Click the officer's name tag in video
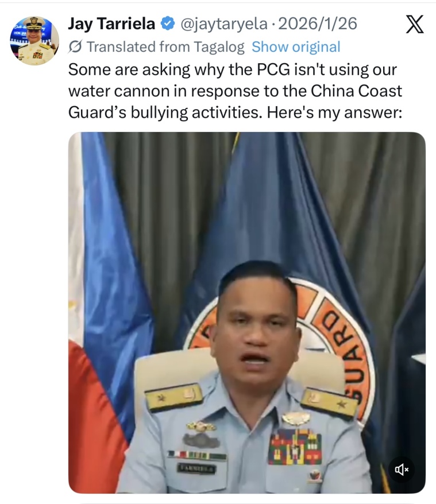436x504 pixels. coord(196,468)
